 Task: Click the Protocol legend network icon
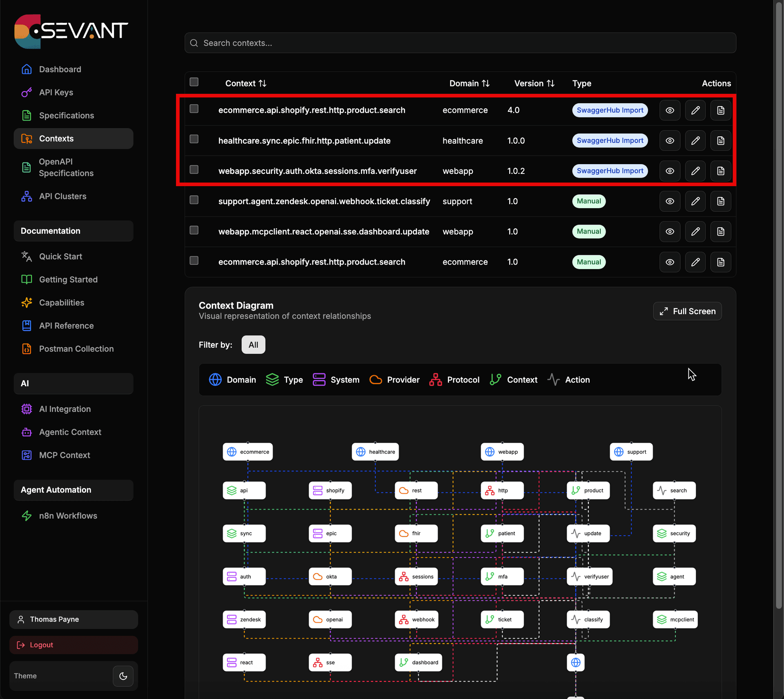[x=436, y=380]
